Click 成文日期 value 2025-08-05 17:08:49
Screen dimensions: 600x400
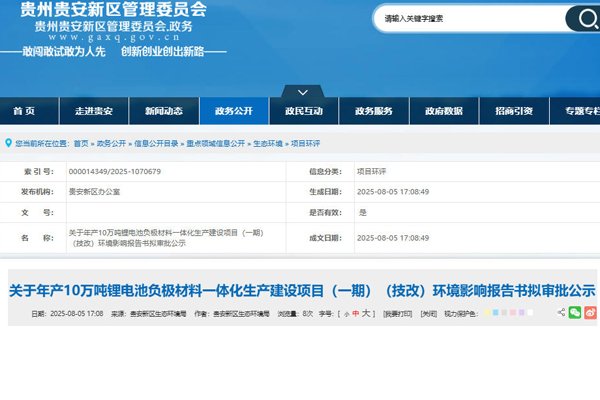393,238
